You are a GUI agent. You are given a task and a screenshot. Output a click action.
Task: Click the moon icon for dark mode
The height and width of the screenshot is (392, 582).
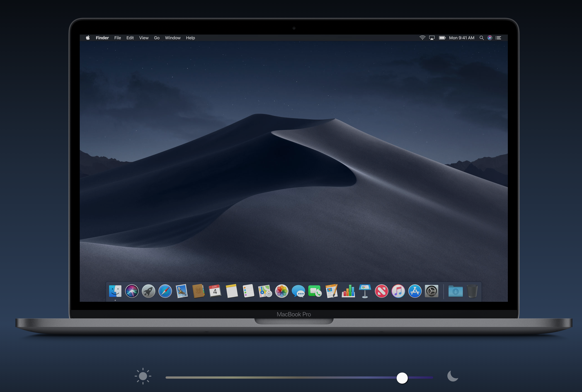point(453,376)
